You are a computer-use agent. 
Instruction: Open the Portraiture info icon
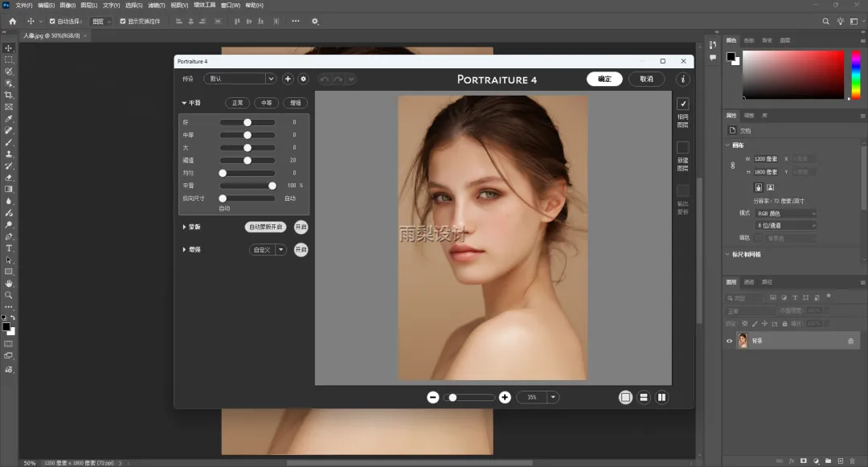pos(682,79)
